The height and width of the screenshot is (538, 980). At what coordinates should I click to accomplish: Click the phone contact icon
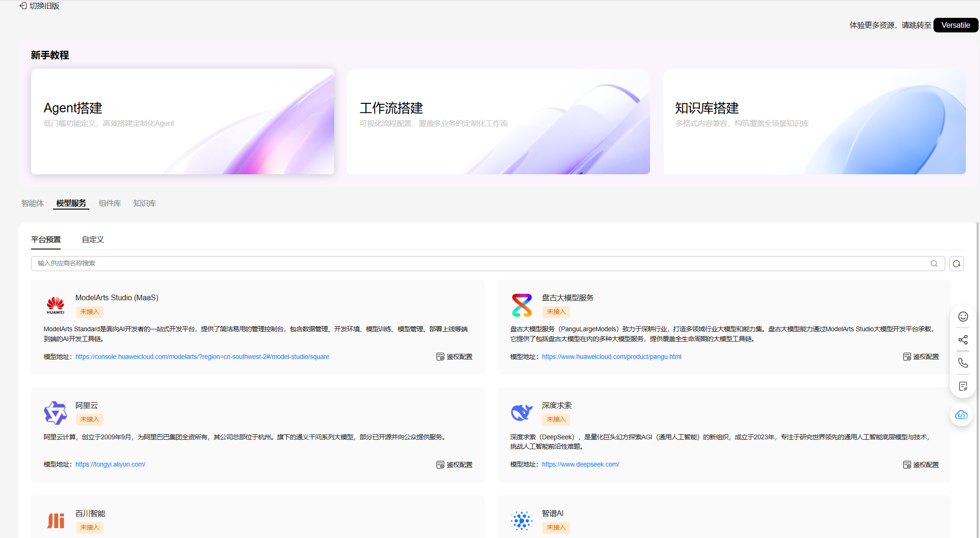point(963,363)
